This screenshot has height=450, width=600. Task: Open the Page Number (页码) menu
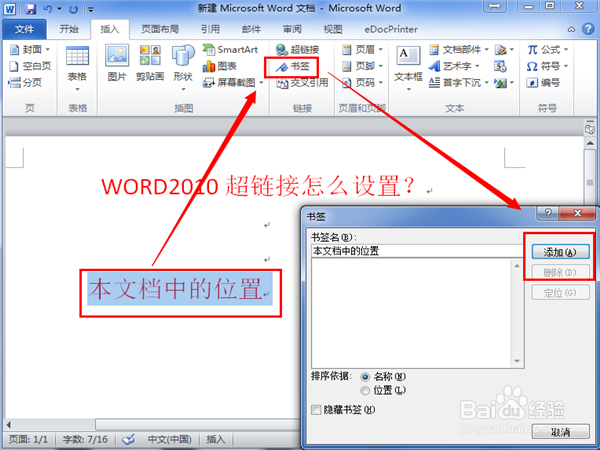point(362,82)
